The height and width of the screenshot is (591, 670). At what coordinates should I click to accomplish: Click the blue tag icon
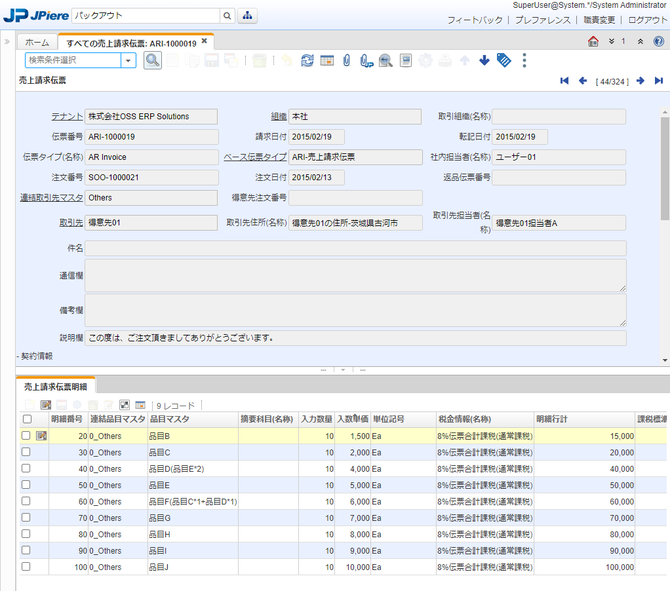coord(504,60)
